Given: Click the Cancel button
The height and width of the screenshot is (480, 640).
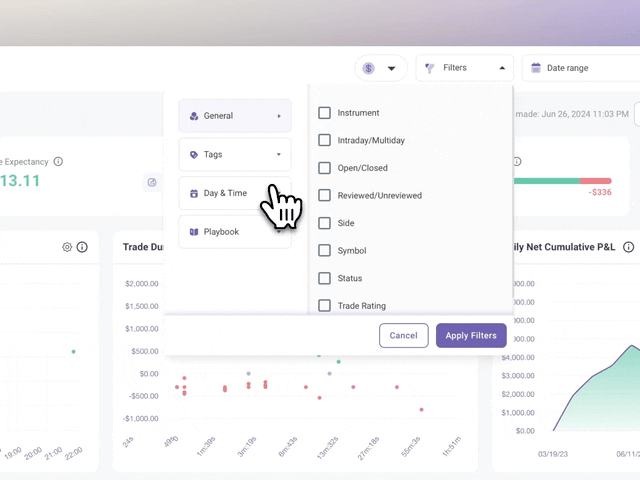Looking at the screenshot, I should (x=403, y=336).
